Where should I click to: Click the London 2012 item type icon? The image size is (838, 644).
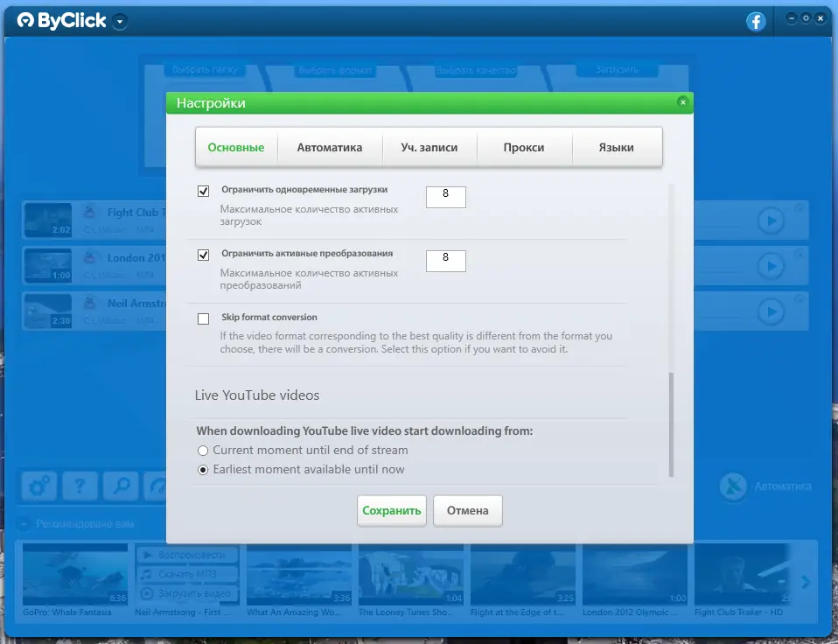tap(89, 257)
